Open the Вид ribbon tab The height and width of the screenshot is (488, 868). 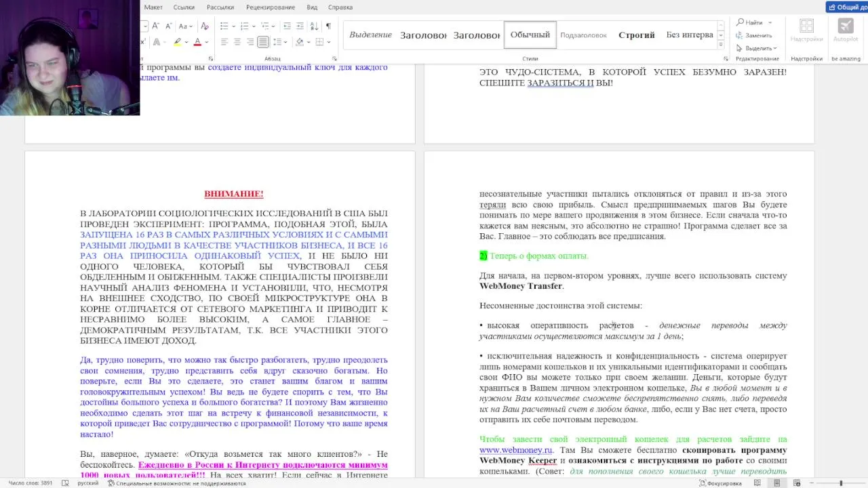(312, 7)
